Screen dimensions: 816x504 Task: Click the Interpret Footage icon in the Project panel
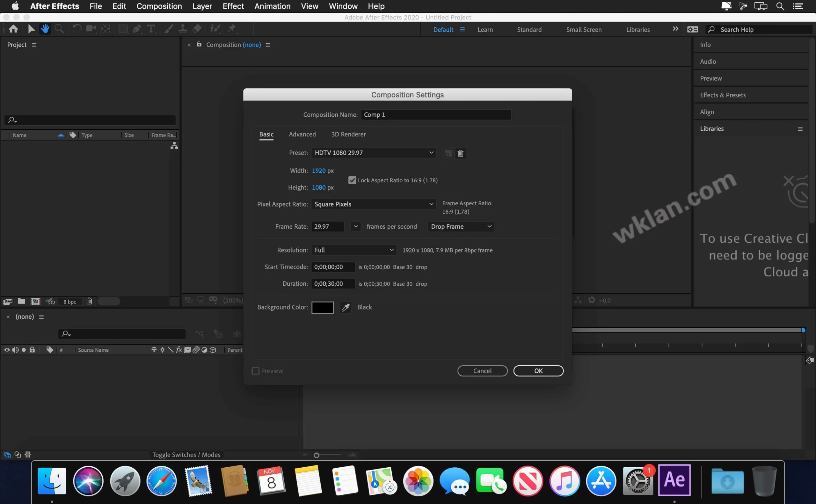(7, 301)
